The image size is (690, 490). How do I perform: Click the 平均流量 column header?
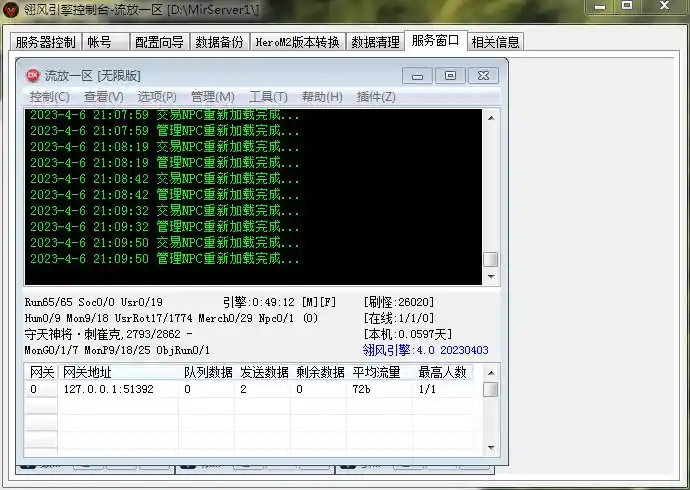coord(379,373)
